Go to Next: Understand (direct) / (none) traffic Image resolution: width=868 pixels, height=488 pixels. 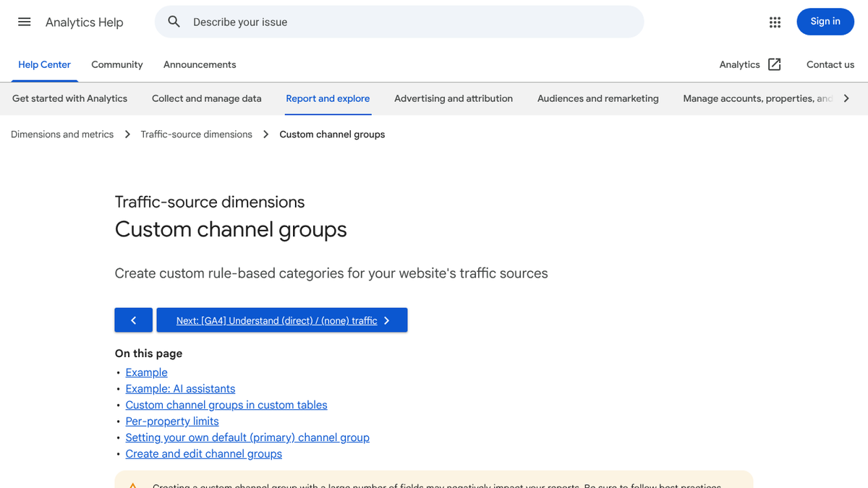(282, 320)
